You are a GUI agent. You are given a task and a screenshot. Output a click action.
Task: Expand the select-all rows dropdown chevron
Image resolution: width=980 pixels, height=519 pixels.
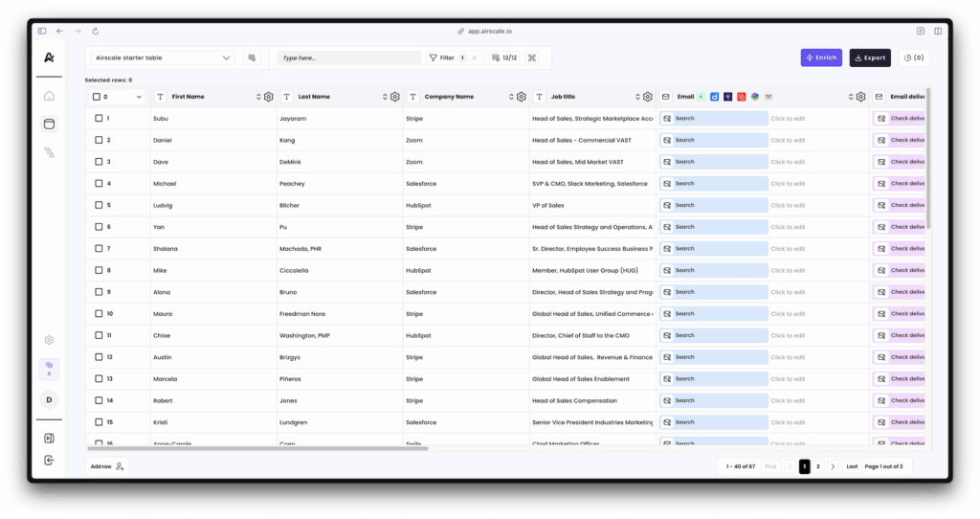point(140,97)
